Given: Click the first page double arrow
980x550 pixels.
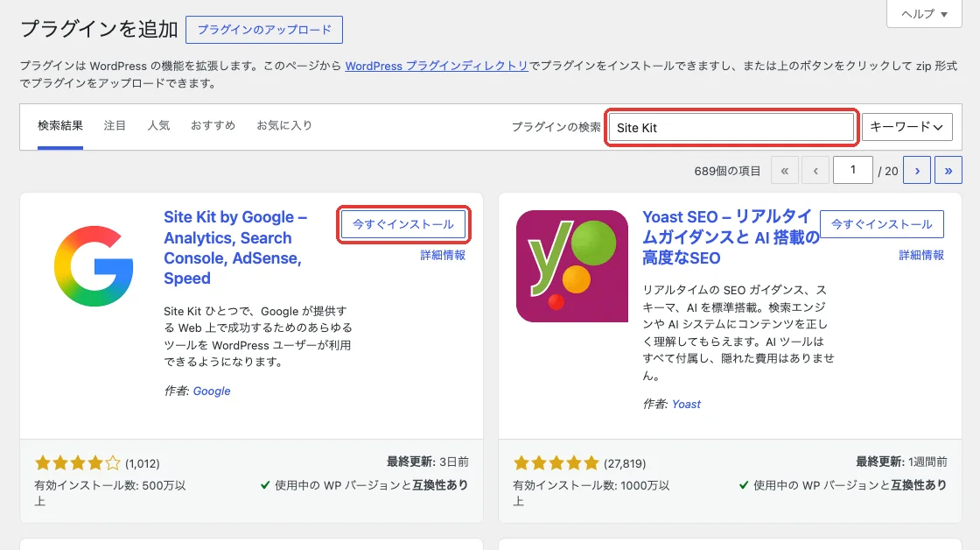Looking at the screenshot, I should click(x=785, y=170).
